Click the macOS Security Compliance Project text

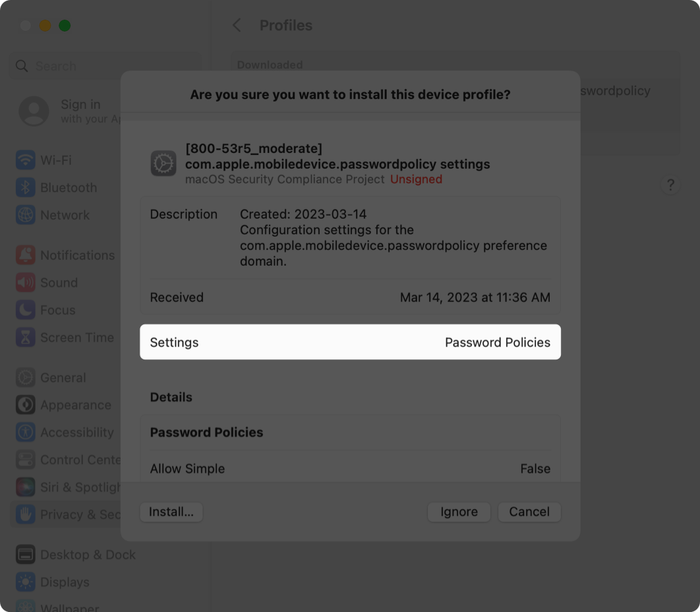(285, 179)
